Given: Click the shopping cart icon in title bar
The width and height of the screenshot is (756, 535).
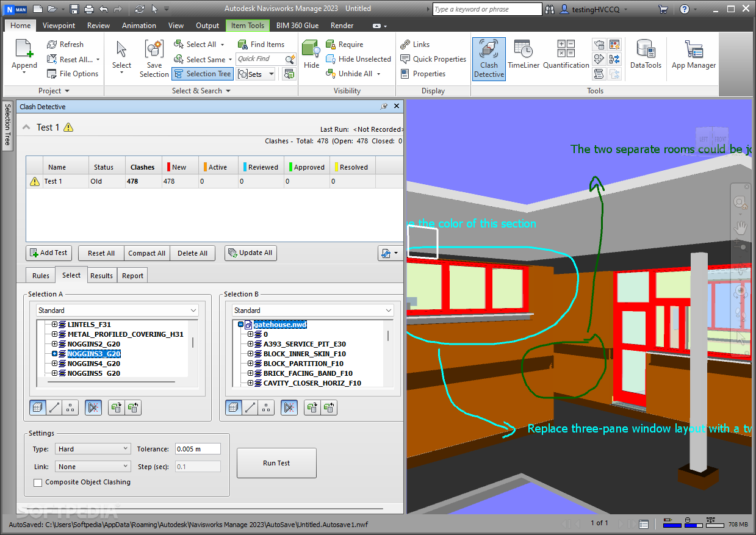Looking at the screenshot, I should pyautogui.click(x=663, y=9).
